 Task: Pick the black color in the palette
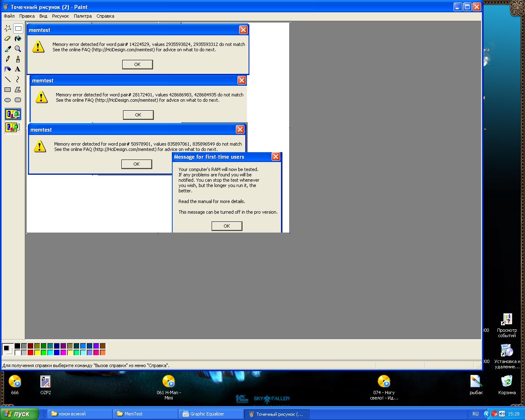coord(17,346)
